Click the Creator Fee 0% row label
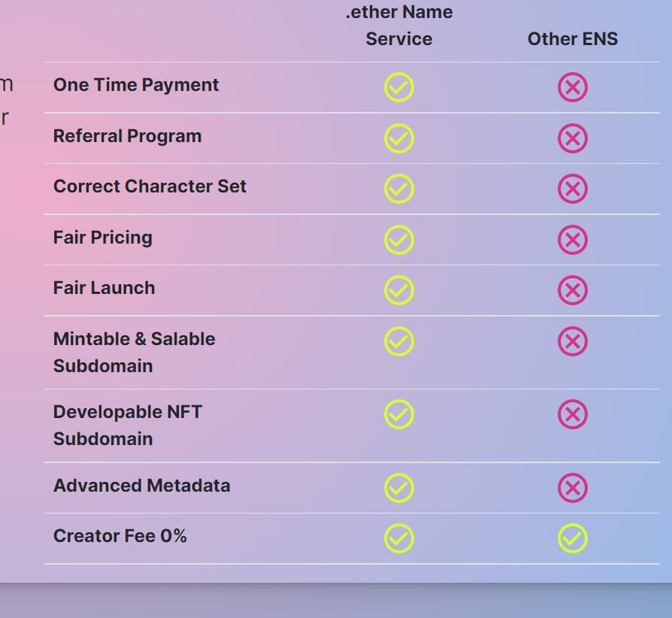The image size is (672, 618). (120, 536)
